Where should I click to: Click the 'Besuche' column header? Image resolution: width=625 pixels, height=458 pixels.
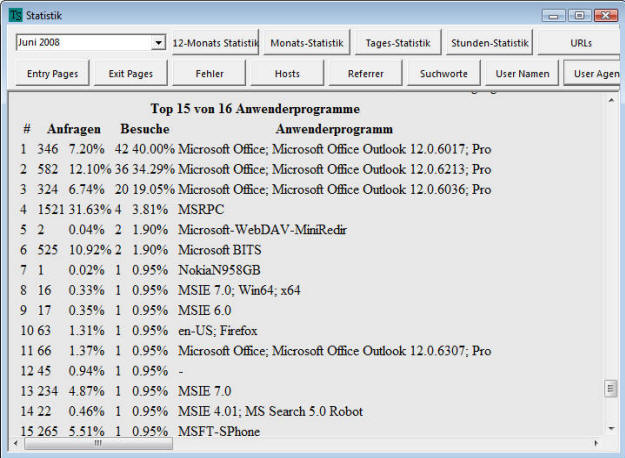145,129
